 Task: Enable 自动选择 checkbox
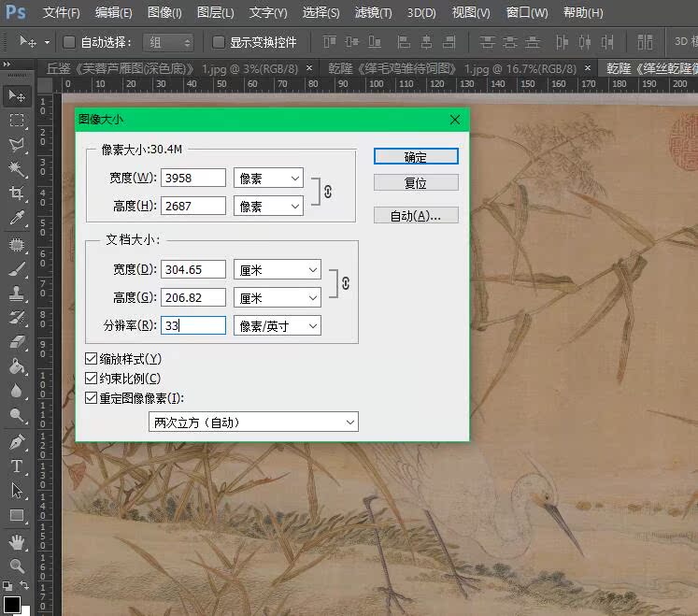tap(69, 42)
